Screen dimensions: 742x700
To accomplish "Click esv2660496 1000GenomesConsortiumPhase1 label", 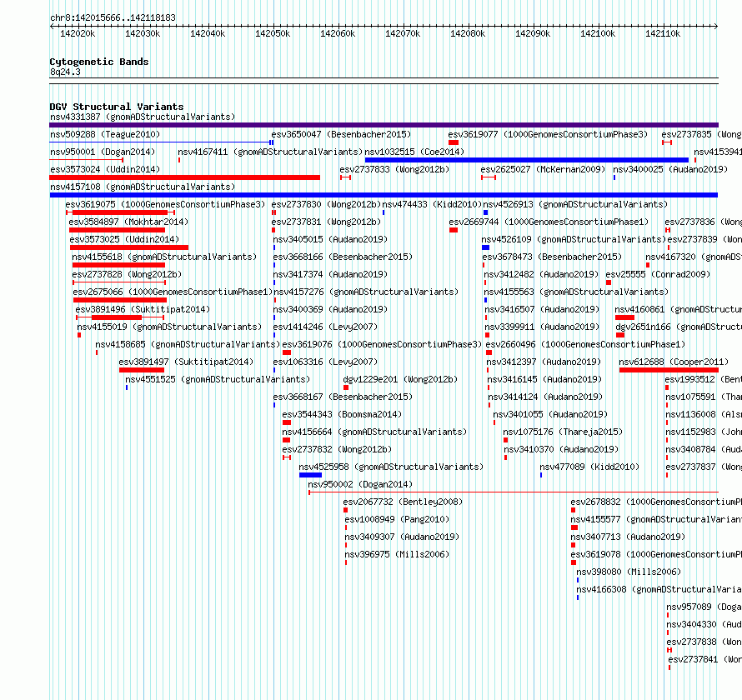I will coord(586,344).
